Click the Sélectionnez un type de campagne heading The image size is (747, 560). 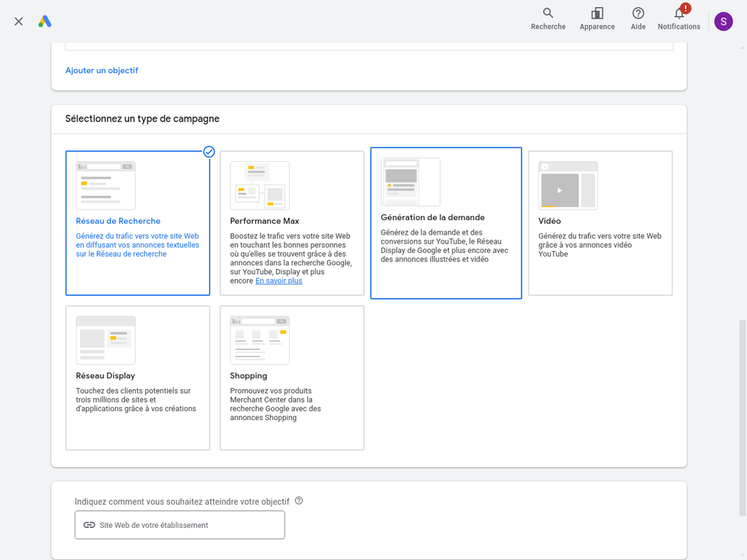click(x=142, y=119)
